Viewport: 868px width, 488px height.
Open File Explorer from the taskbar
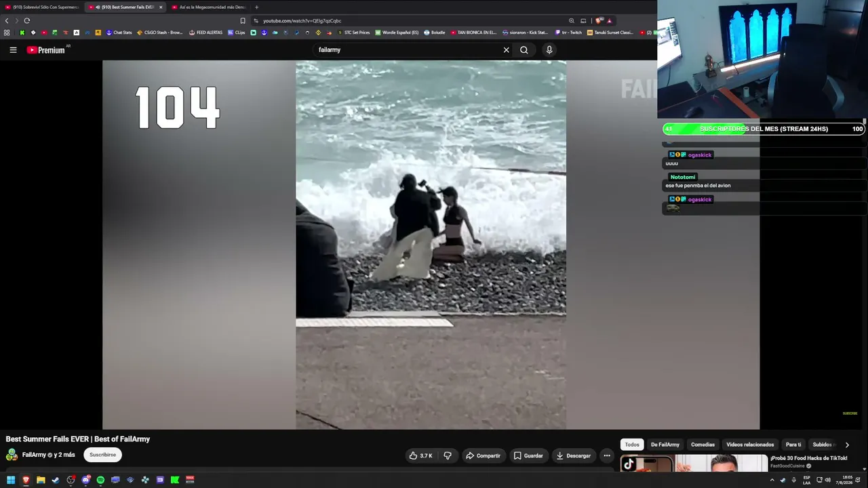pyautogui.click(x=41, y=480)
